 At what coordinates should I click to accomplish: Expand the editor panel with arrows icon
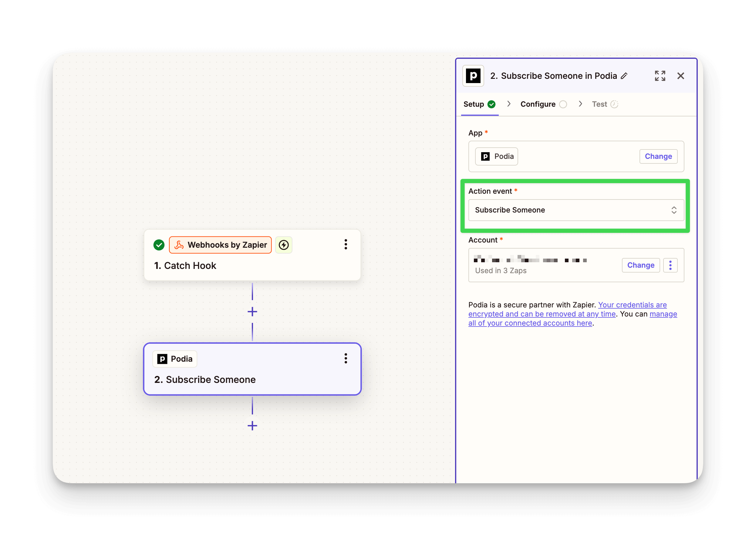point(660,76)
